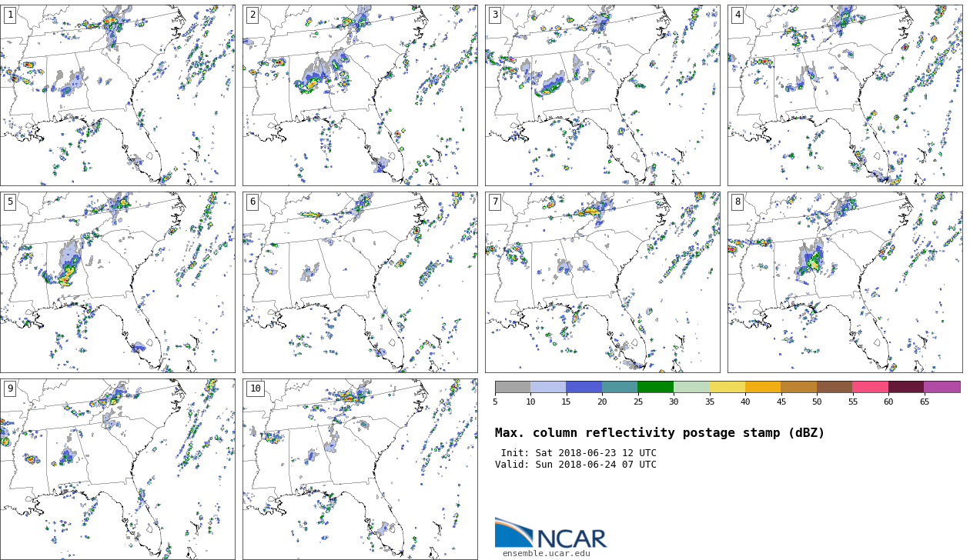
Task: Open ensemble member 8 reflectivity map
Action: tap(845, 282)
